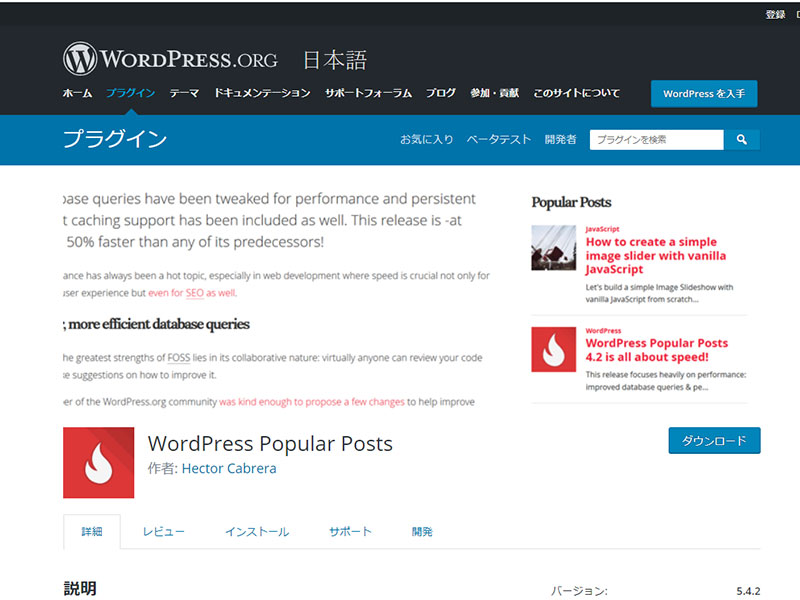Switch to the レビュー tab
The height and width of the screenshot is (600, 800).
coord(163,532)
